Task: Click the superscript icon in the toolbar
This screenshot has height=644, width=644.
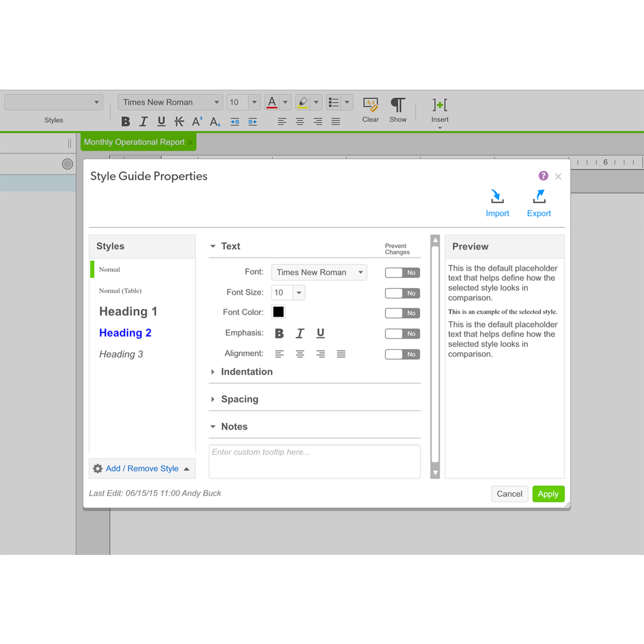Action: pyautogui.click(x=196, y=121)
